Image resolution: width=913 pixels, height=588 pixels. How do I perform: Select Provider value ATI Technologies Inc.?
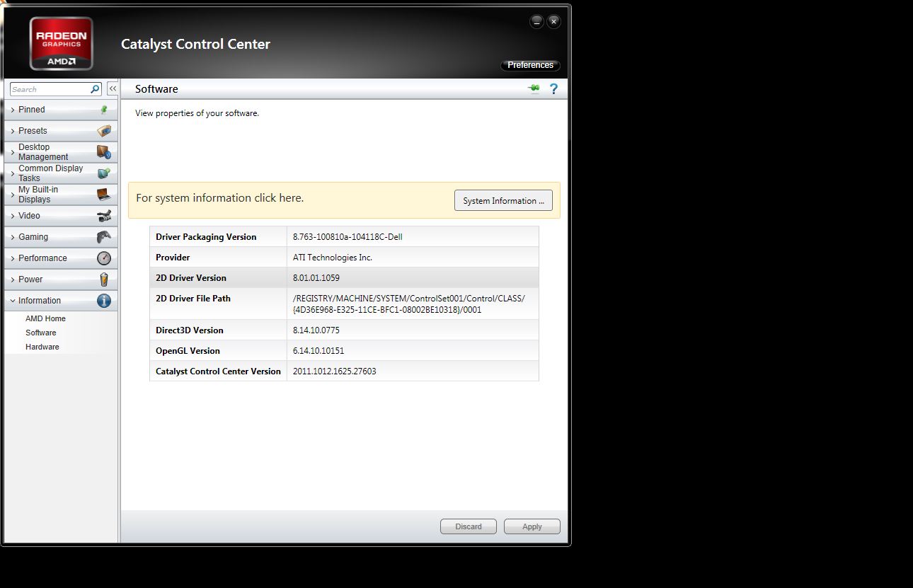[x=333, y=258]
